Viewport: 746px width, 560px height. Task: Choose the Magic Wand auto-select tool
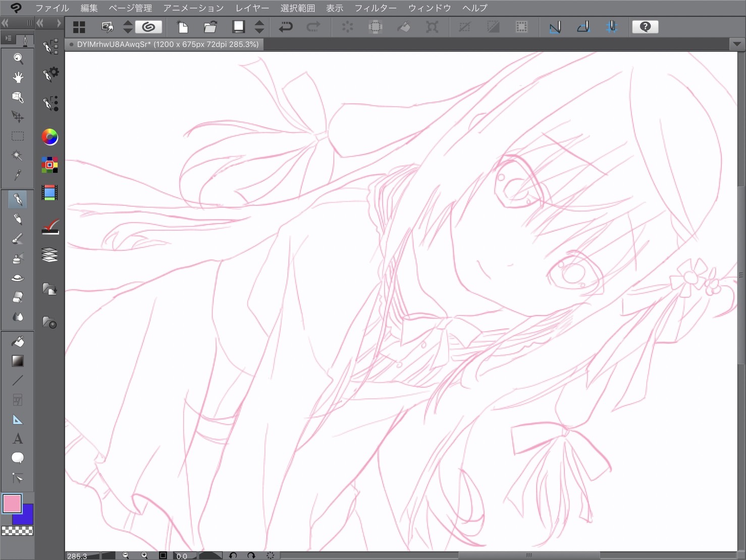18,156
